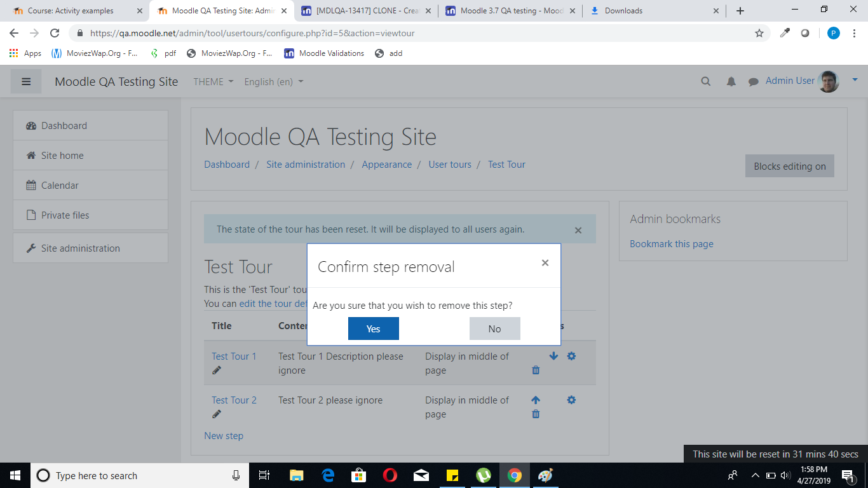
Task: Open the Windows action center
Action: click(848, 475)
